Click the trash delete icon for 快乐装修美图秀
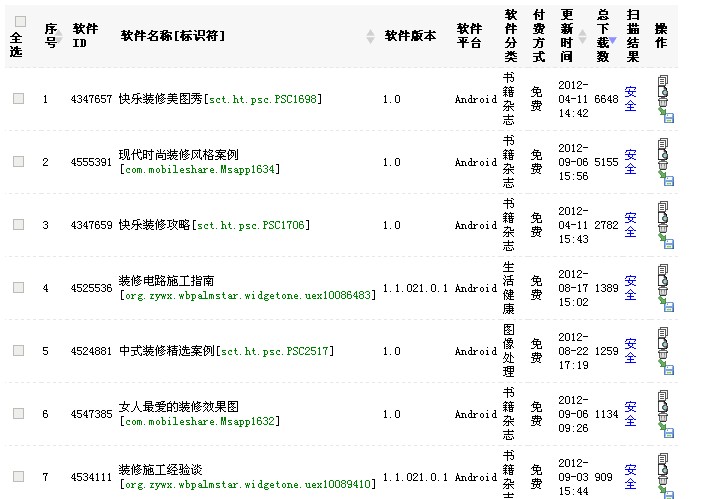Screen dimensions: 705x499 click(662, 103)
